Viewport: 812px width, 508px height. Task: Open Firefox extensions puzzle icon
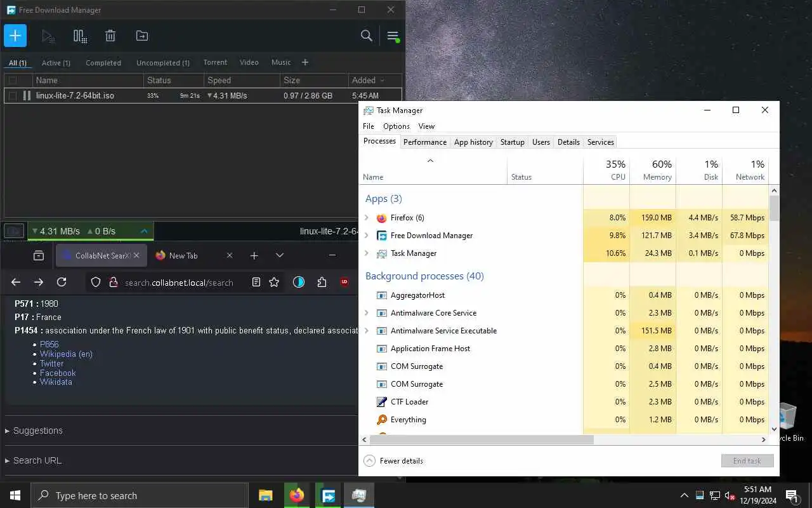tap(322, 283)
